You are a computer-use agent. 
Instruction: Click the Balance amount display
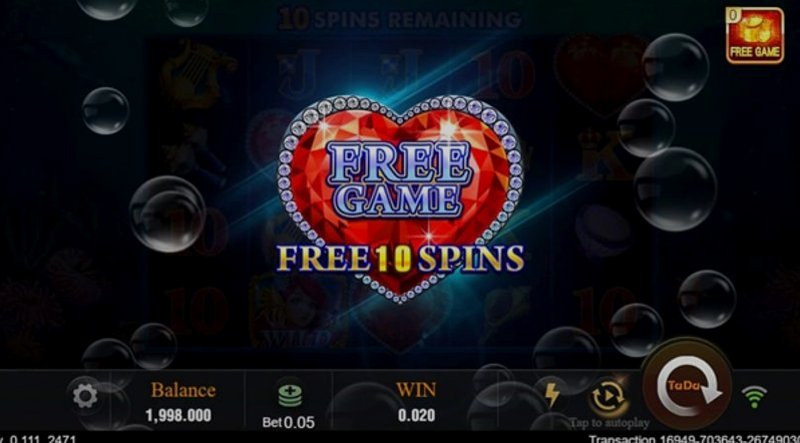pos(178,415)
